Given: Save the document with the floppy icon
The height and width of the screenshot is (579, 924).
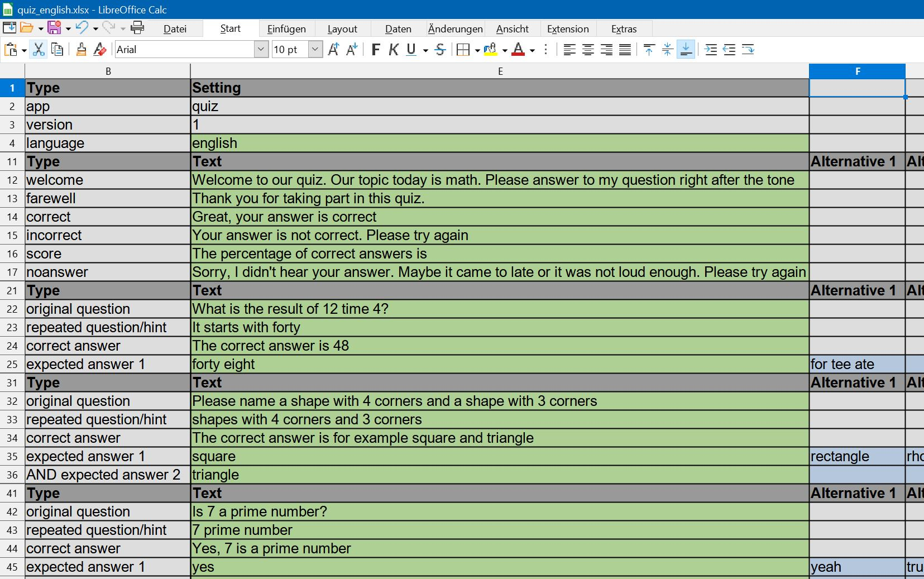Looking at the screenshot, I should pos(54,28).
